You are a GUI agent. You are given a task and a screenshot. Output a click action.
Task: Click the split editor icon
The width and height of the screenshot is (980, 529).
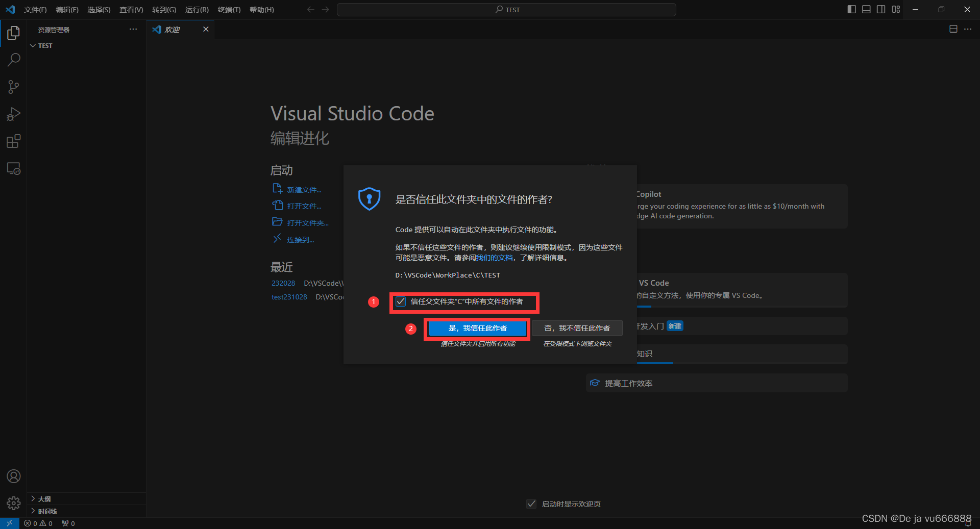953,29
